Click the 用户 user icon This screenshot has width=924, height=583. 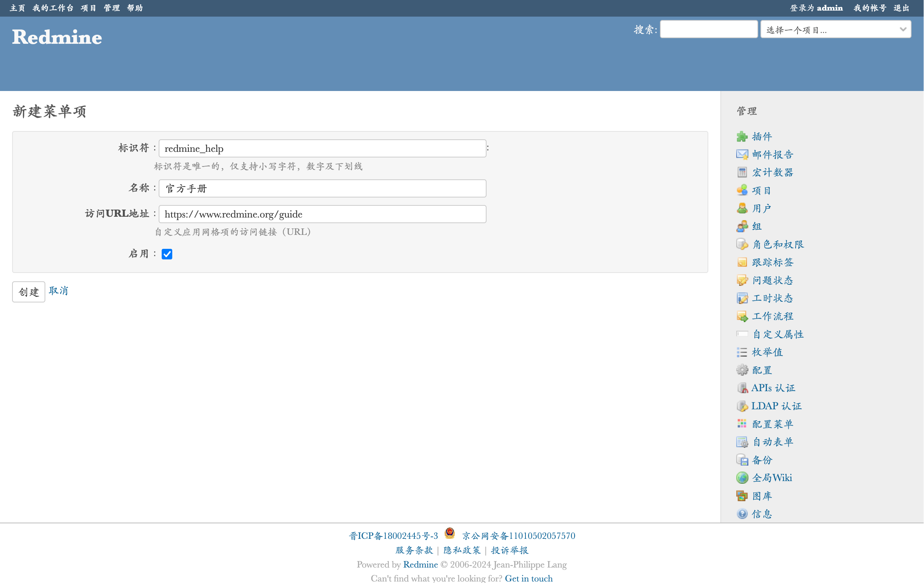(x=742, y=208)
